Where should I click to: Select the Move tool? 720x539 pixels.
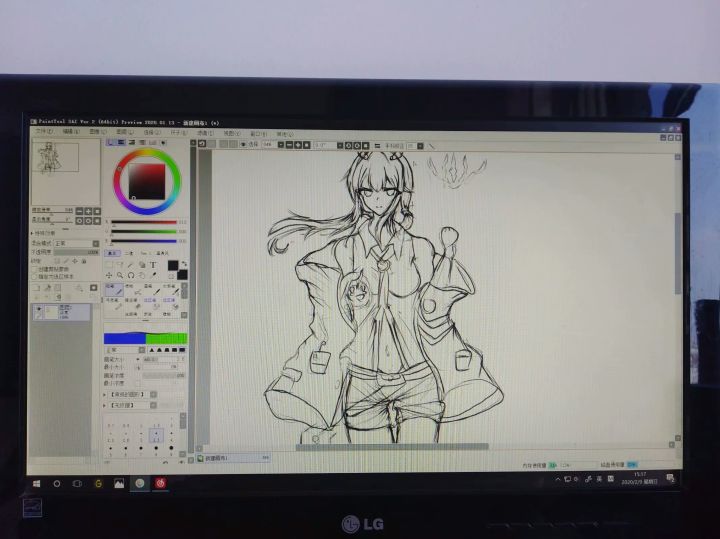109,275
